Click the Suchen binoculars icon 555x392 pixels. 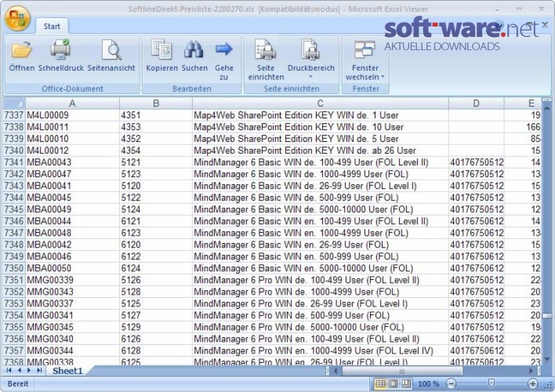click(x=194, y=50)
